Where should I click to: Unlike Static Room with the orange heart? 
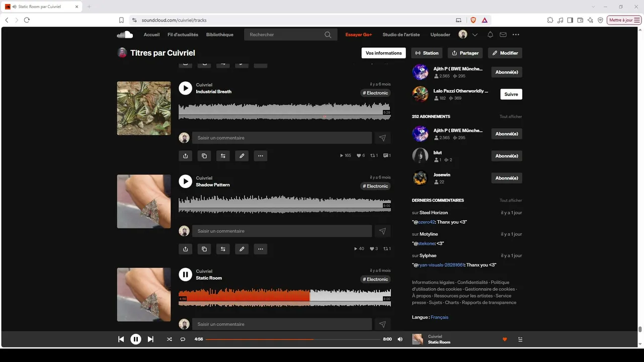[x=505, y=339]
